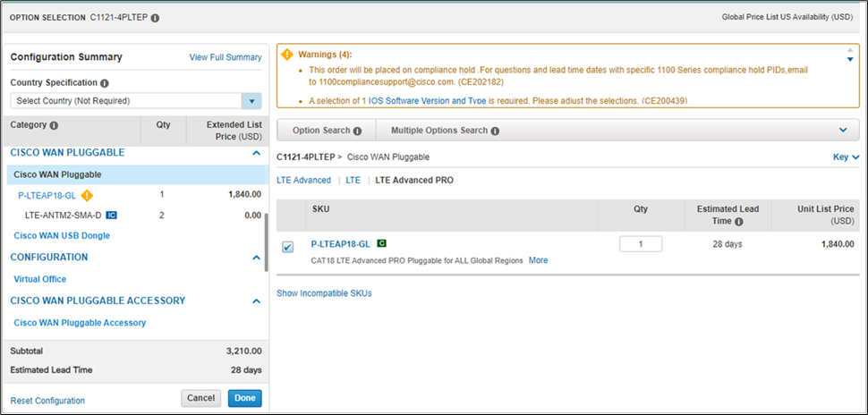This screenshot has width=868, height=415.
Task: Collapse CISCO WAN PLUGGABLE ACCESSORY section
Action: (256, 301)
